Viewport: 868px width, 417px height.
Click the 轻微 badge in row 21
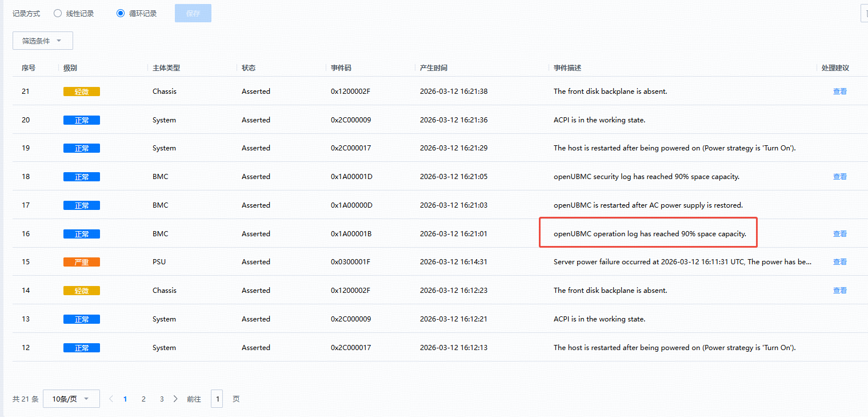click(x=82, y=92)
